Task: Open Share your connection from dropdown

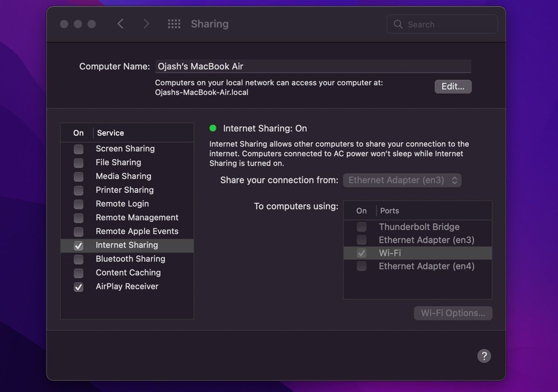Action: click(x=402, y=180)
